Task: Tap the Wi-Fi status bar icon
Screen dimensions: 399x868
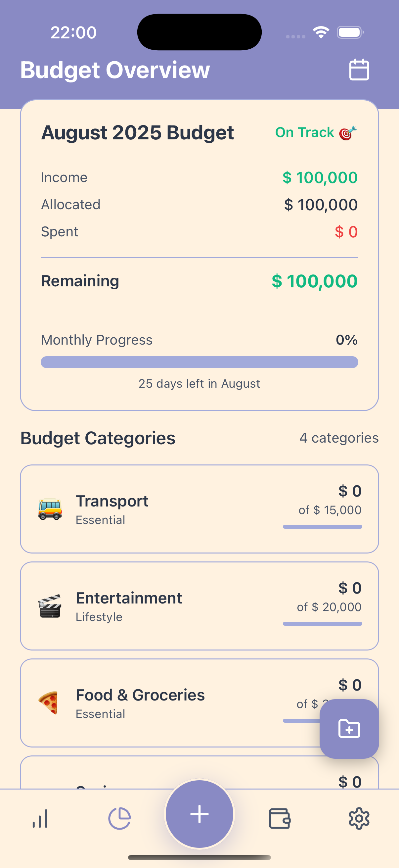Action: [321, 32]
